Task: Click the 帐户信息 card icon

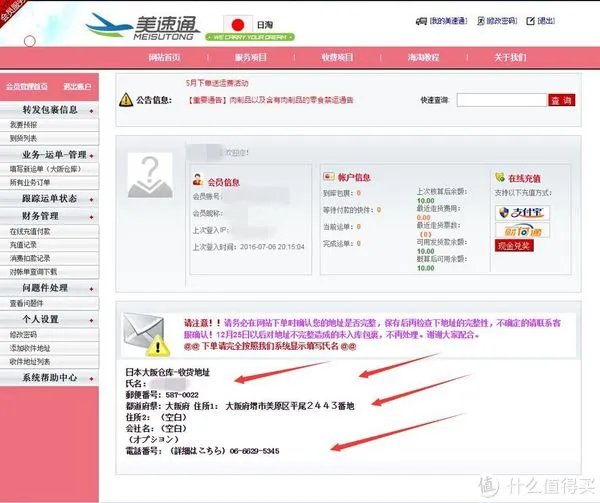Action: [x=329, y=176]
